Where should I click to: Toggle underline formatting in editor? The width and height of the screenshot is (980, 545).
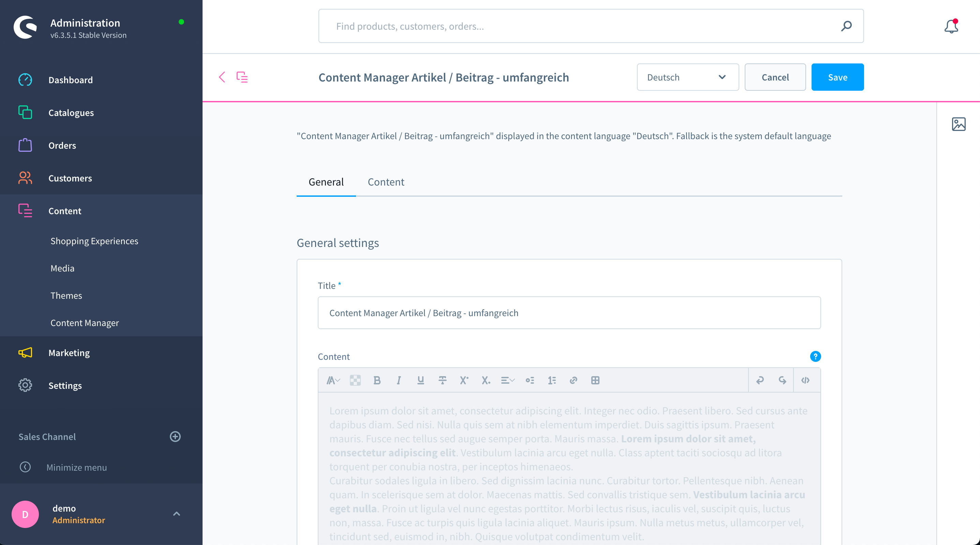pyautogui.click(x=420, y=380)
